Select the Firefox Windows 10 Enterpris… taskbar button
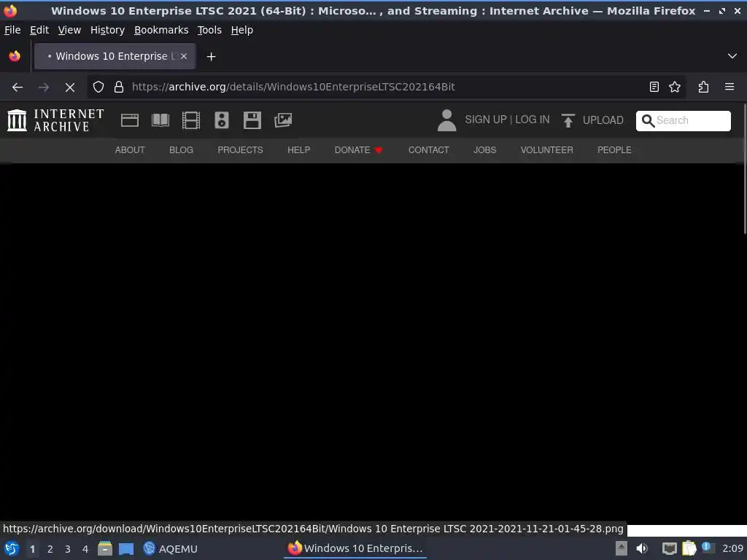The height and width of the screenshot is (560, 747). coord(355,548)
